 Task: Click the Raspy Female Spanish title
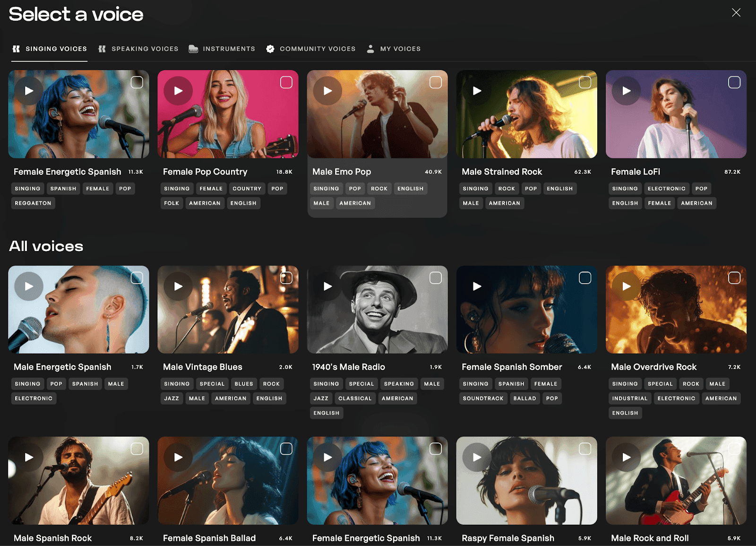pyautogui.click(x=508, y=538)
